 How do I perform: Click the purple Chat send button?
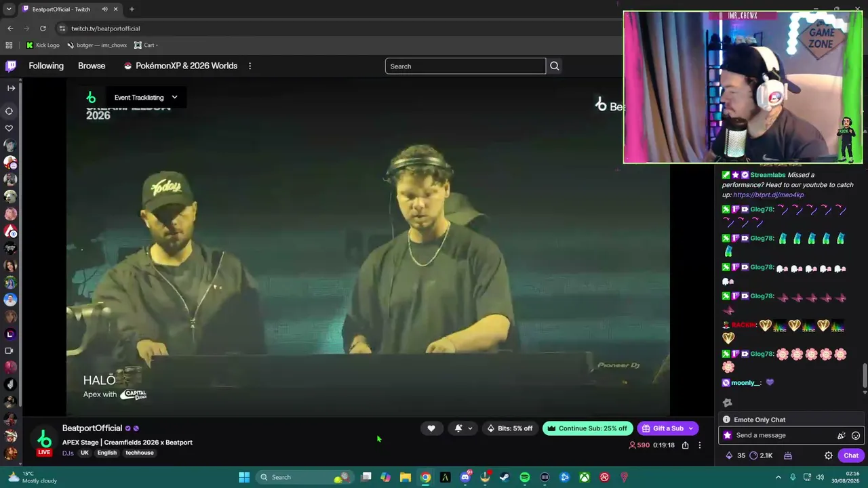pyautogui.click(x=851, y=455)
